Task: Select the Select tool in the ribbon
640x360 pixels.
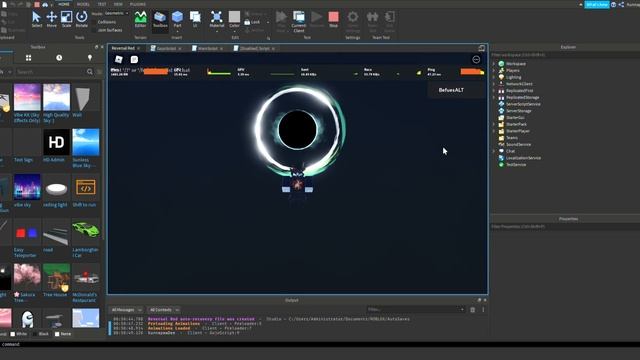Action: coord(36,19)
